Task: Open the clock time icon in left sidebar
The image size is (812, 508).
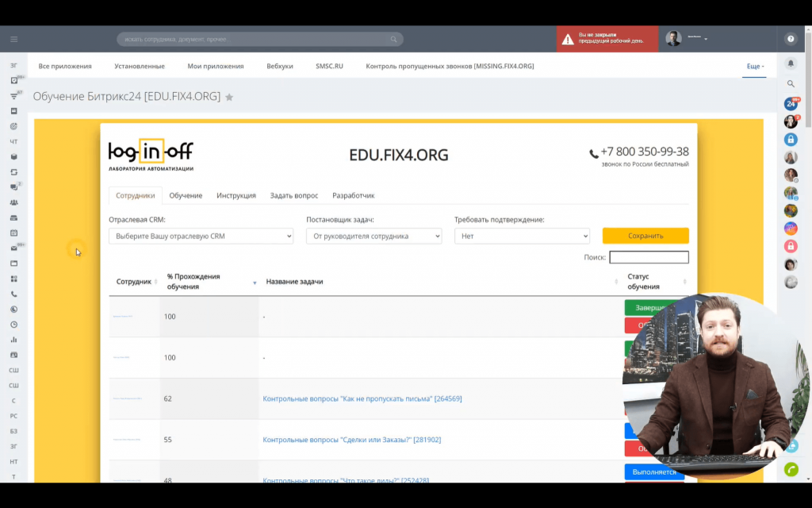Action: (14, 325)
